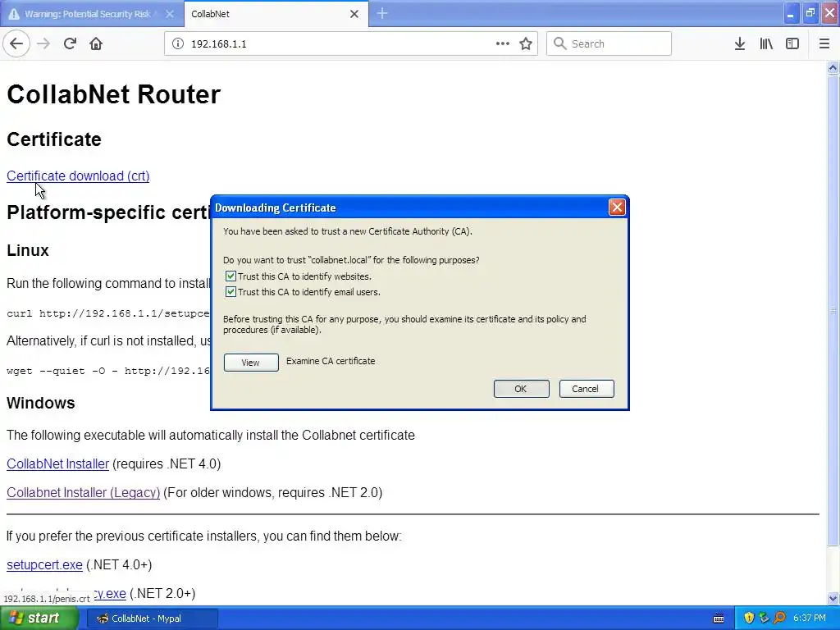Close the CollabNet tab
This screenshot has height=630, width=840.
tap(354, 14)
